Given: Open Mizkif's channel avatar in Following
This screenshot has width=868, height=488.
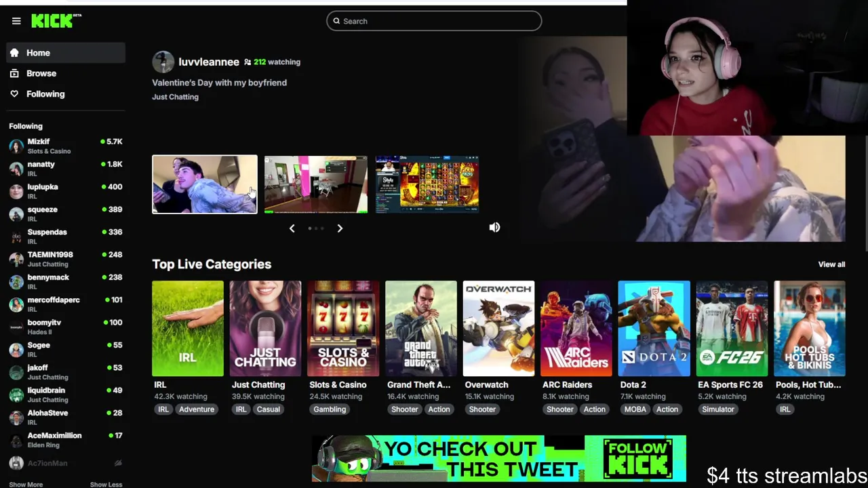Looking at the screenshot, I should pyautogui.click(x=16, y=146).
